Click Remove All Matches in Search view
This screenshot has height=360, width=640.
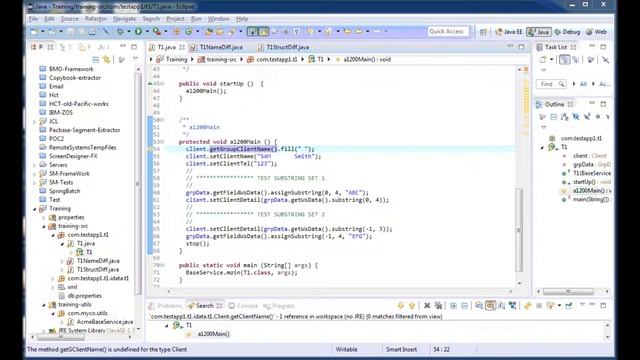click(x=438, y=305)
